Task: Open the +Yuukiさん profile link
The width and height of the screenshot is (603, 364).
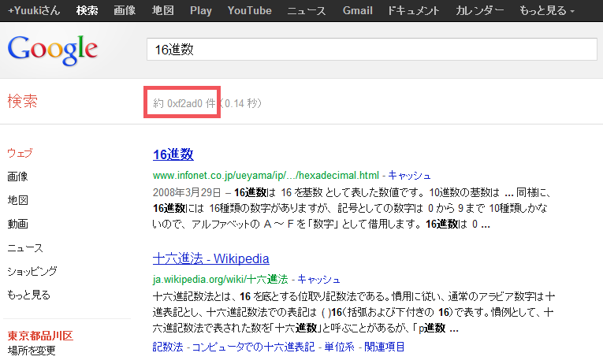Action: 34,10
